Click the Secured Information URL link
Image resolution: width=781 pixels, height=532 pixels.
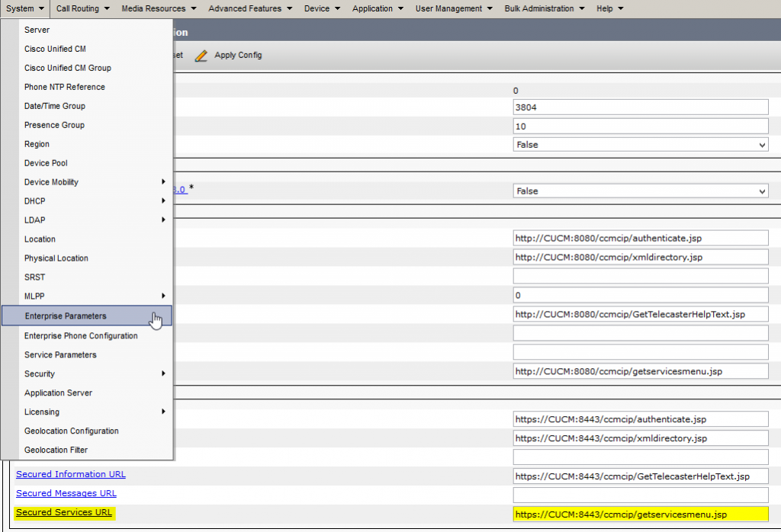pyautogui.click(x=71, y=474)
